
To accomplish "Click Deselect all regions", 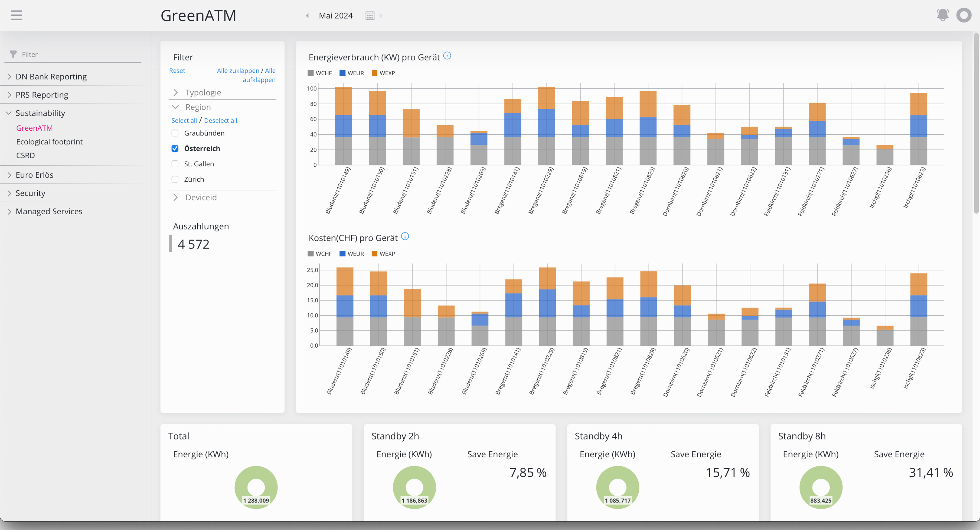I will point(220,120).
